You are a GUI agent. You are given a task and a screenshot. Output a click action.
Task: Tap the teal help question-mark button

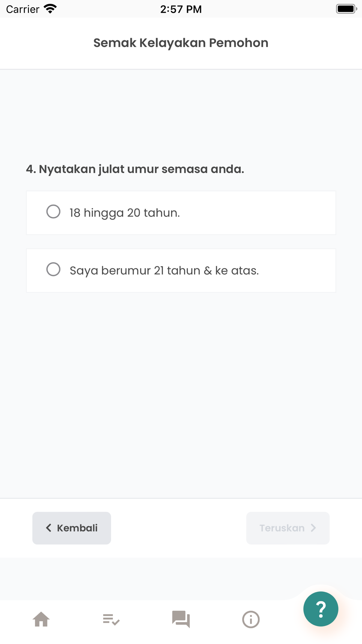(321, 609)
